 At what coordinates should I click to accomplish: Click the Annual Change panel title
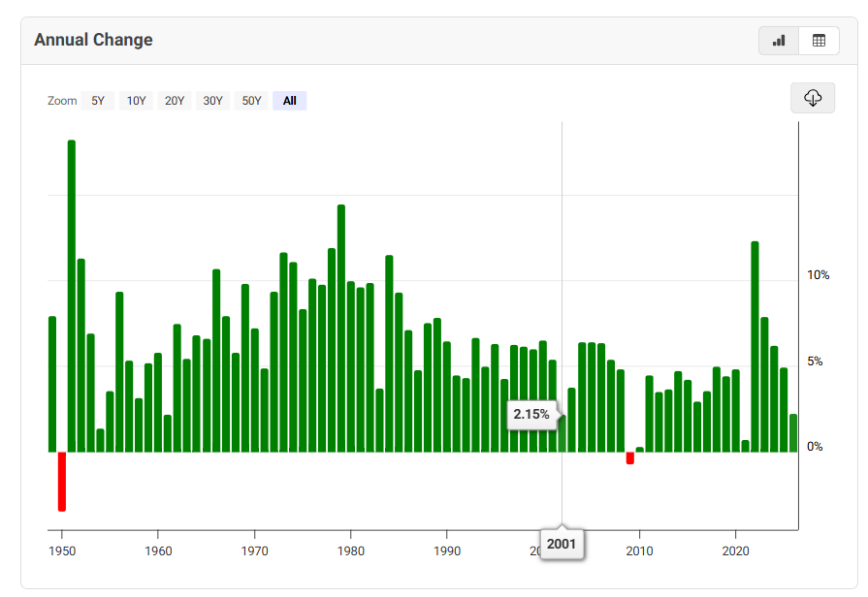click(93, 40)
